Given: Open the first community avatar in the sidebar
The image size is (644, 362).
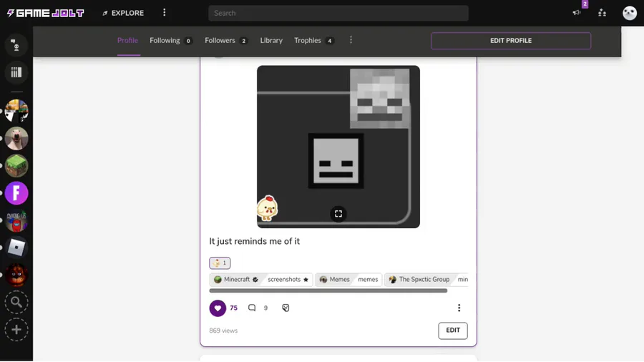Looking at the screenshot, I should point(16,111).
